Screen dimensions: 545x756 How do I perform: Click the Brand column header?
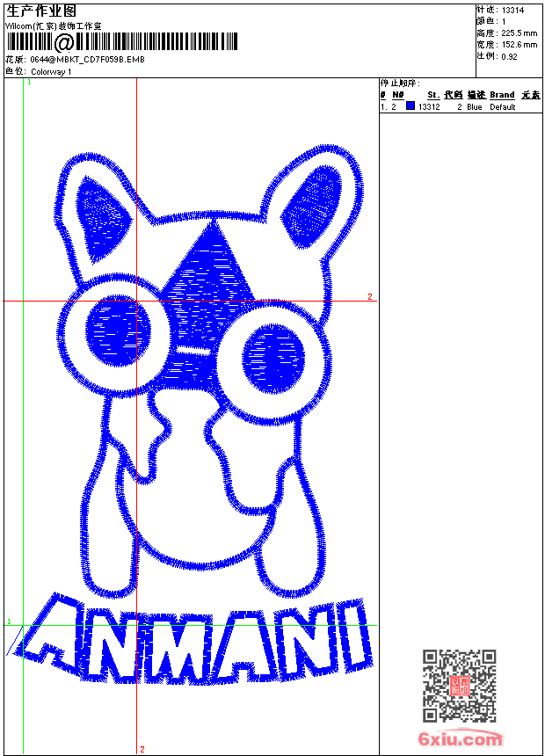click(502, 95)
